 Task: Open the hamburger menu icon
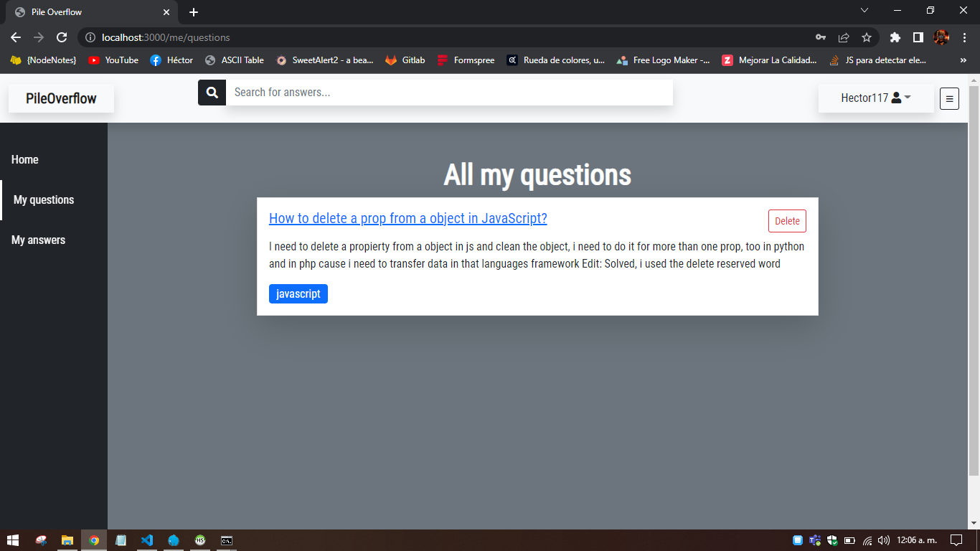point(949,98)
